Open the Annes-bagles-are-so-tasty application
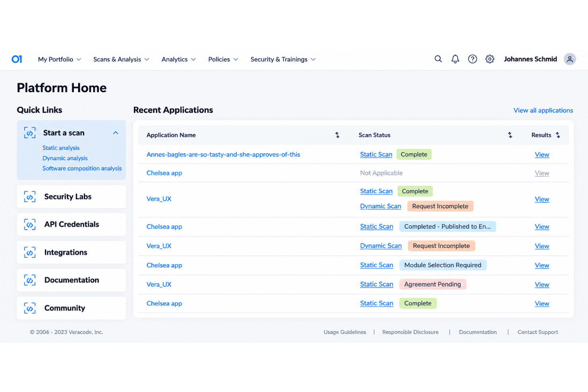 [x=223, y=154]
